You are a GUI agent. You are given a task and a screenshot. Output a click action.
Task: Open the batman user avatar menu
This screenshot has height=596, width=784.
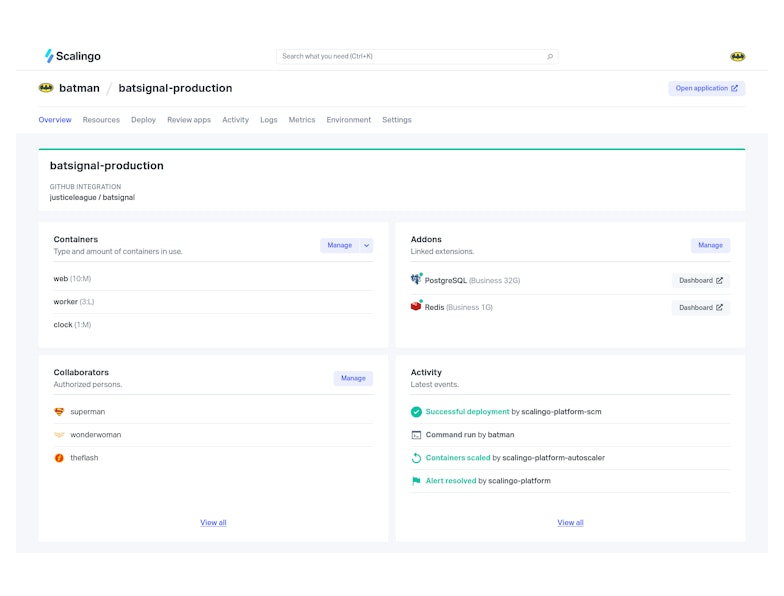tap(737, 57)
